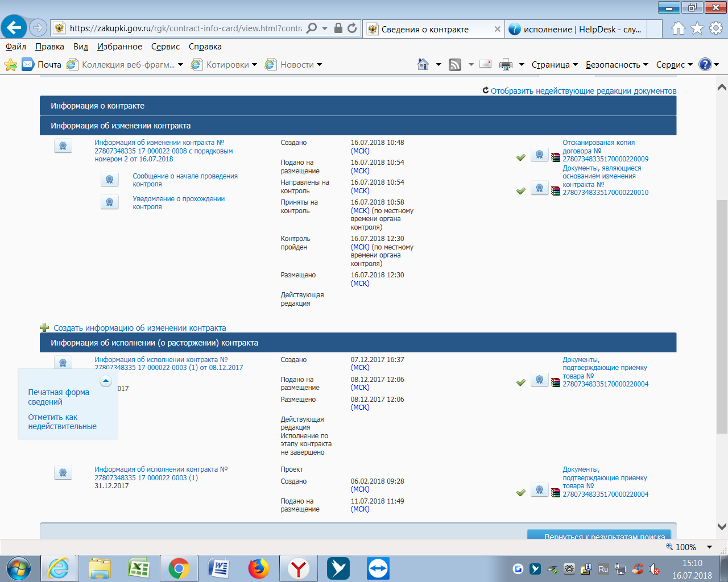Screen dimensions: 728x582
Task: Click the Windows Start button
Action: (18, 568)
